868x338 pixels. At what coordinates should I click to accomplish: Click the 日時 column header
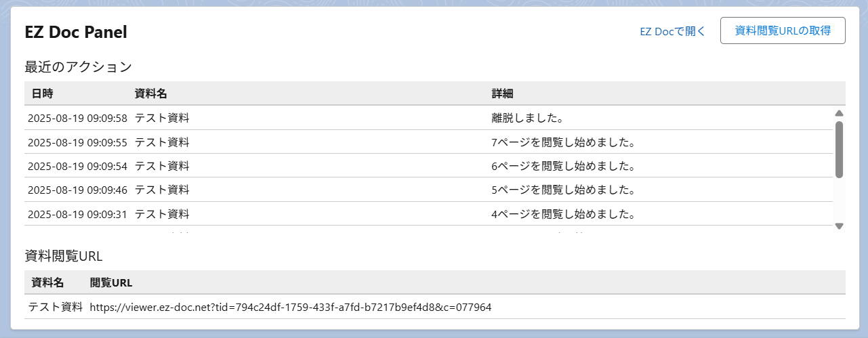pos(42,93)
